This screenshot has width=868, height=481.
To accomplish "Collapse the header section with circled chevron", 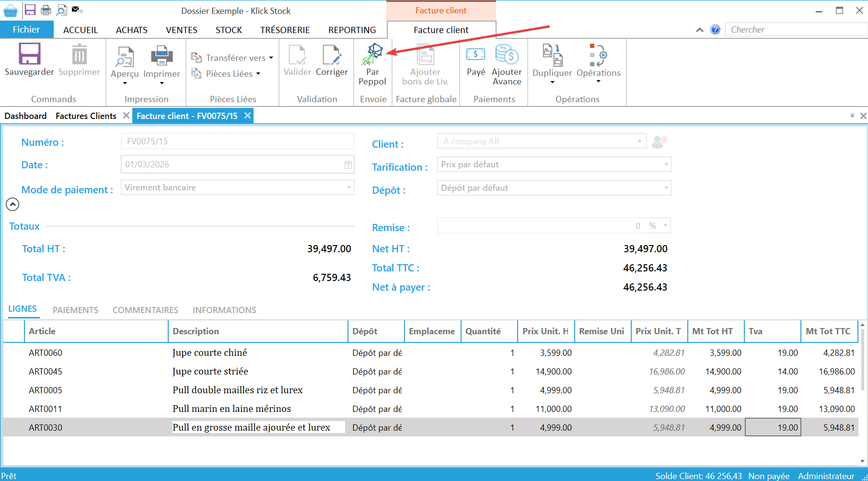I will 12,204.
